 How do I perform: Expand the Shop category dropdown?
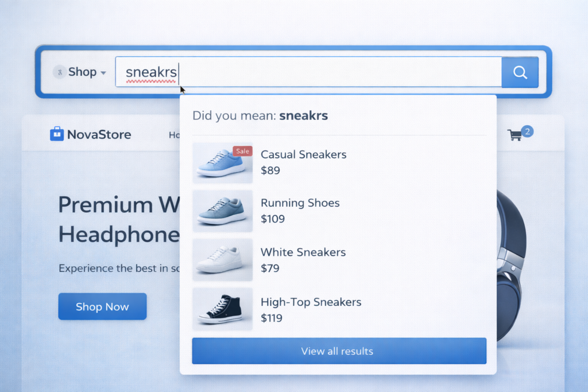(79, 72)
